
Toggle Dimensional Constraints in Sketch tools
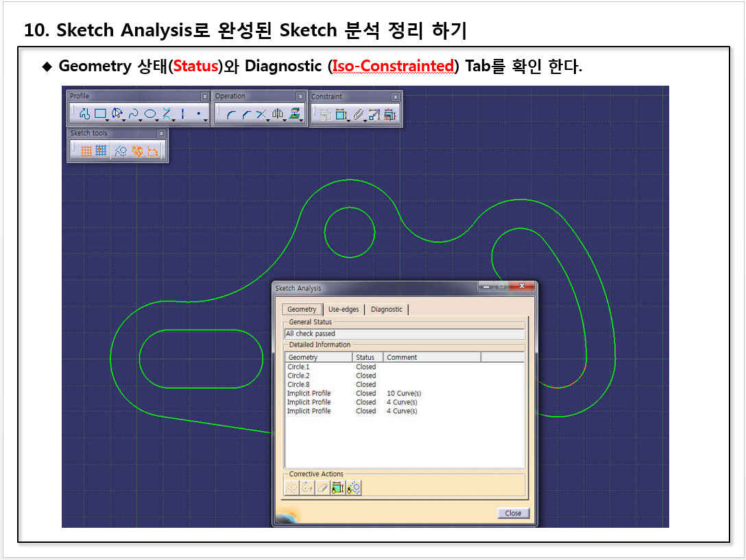click(x=154, y=151)
